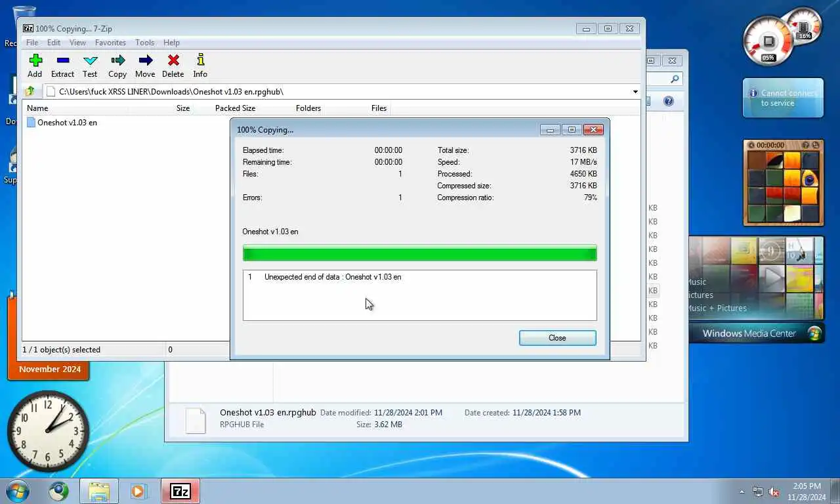This screenshot has height=504, width=840.
Task: Click the Start button on the taskbar
Action: point(17,491)
